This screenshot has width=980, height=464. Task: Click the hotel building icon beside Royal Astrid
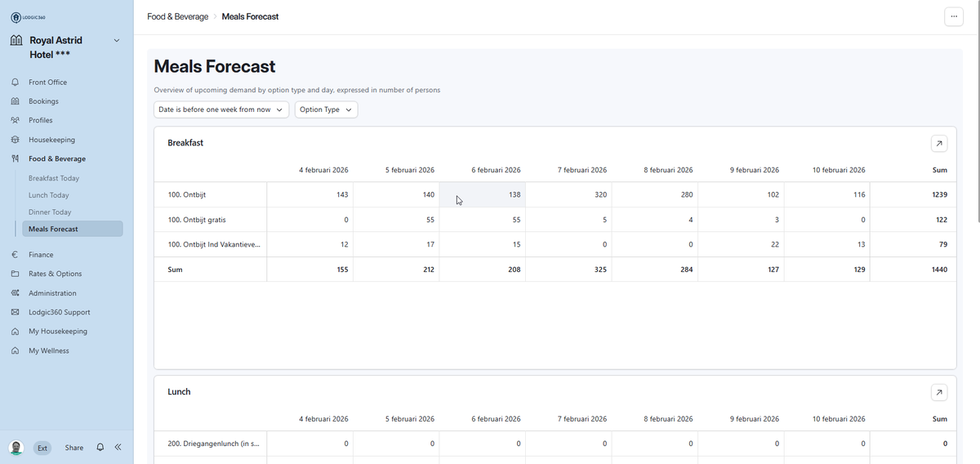coord(16,41)
